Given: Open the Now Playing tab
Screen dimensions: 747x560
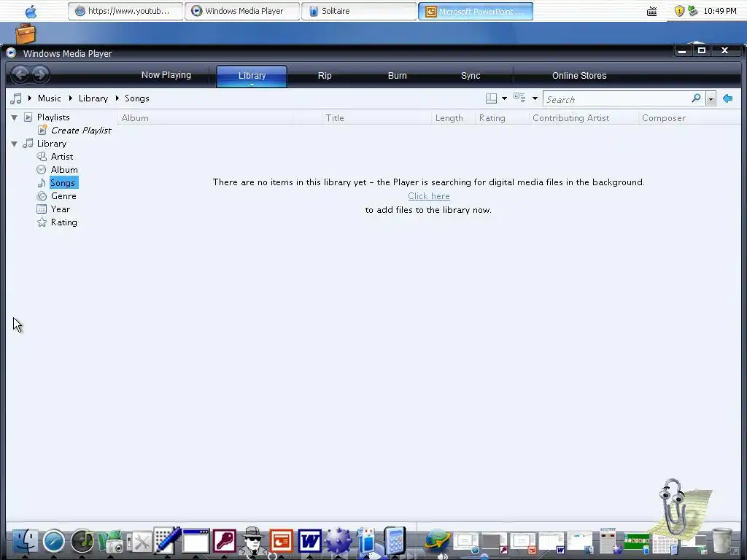Looking at the screenshot, I should tap(166, 75).
